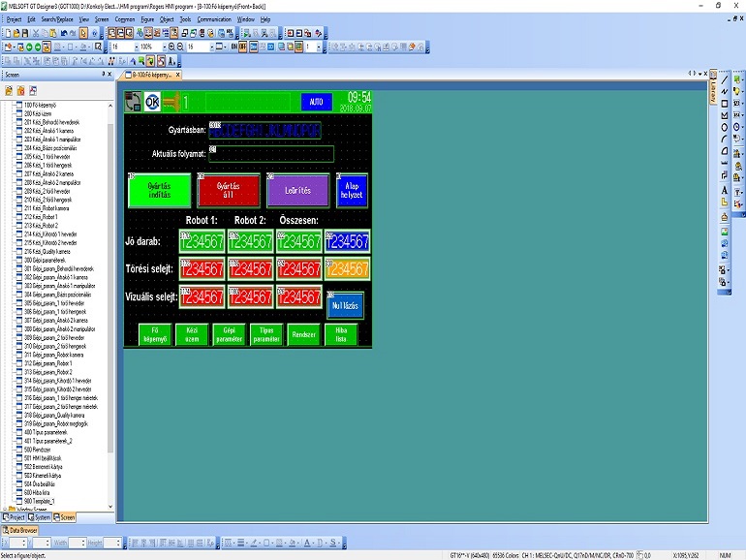Select the orange Összesen Törési selejt display
This screenshot has height=560, width=746.
pyautogui.click(x=347, y=269)
